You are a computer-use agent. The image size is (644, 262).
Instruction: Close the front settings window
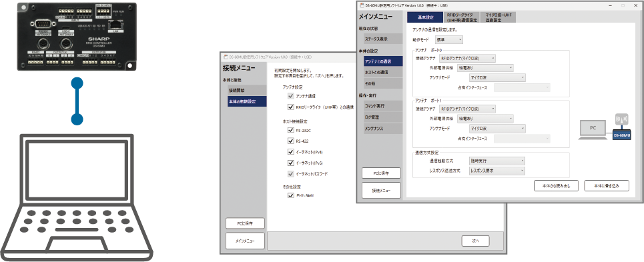636,5
